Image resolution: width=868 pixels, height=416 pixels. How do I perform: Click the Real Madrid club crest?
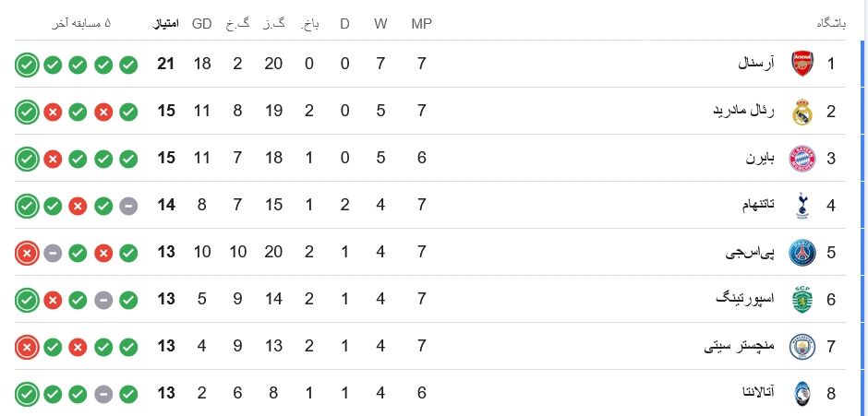pos(802,112)
